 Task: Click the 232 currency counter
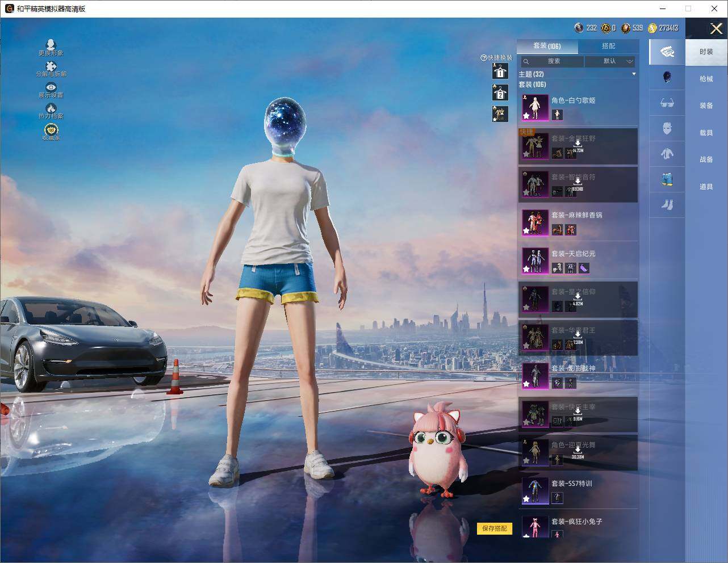point(585,28)
